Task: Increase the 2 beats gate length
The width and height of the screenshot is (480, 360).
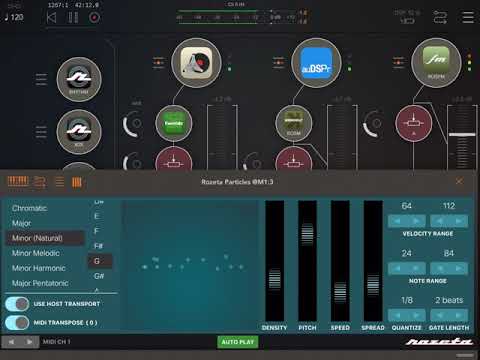Action: click(459, 315)
